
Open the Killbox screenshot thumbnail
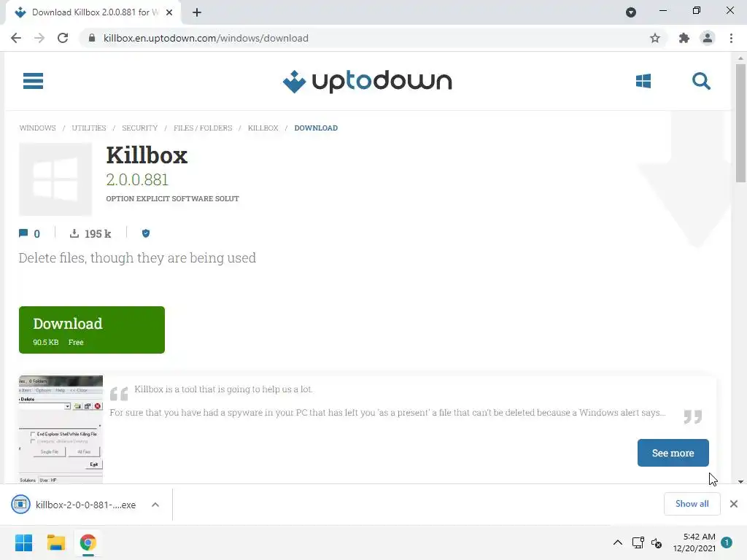[61, 429]
